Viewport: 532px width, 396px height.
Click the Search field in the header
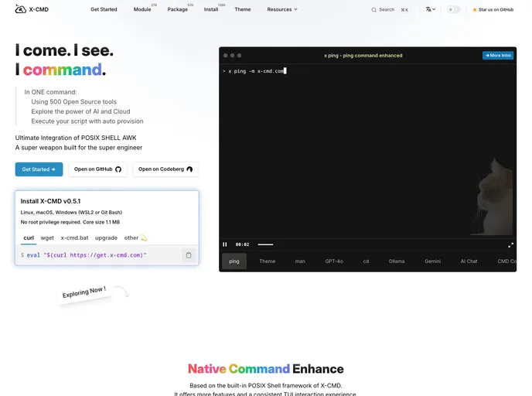coord(390,10)
